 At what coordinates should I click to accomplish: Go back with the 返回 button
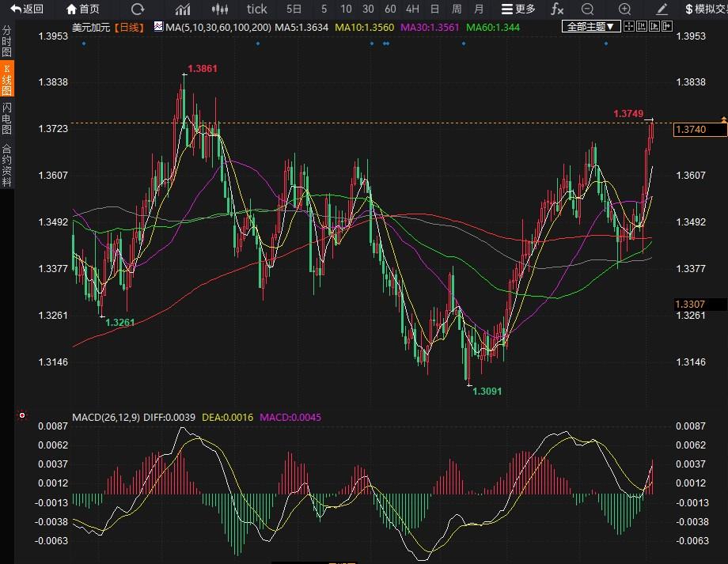coord(27,9)
